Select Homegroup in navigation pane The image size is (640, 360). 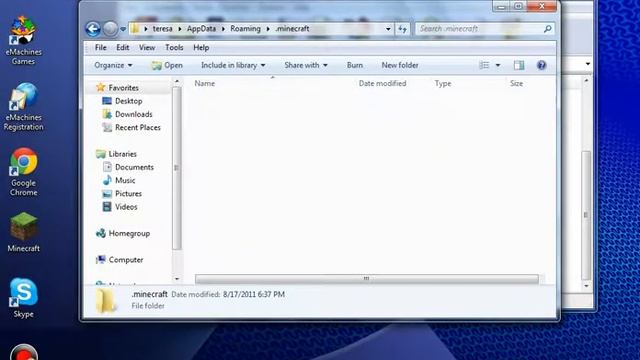[129, 233]
